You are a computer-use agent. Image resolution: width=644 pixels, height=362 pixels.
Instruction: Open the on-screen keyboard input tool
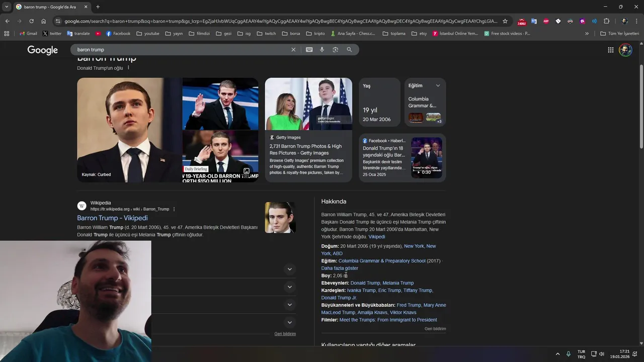tap(309, 50)
